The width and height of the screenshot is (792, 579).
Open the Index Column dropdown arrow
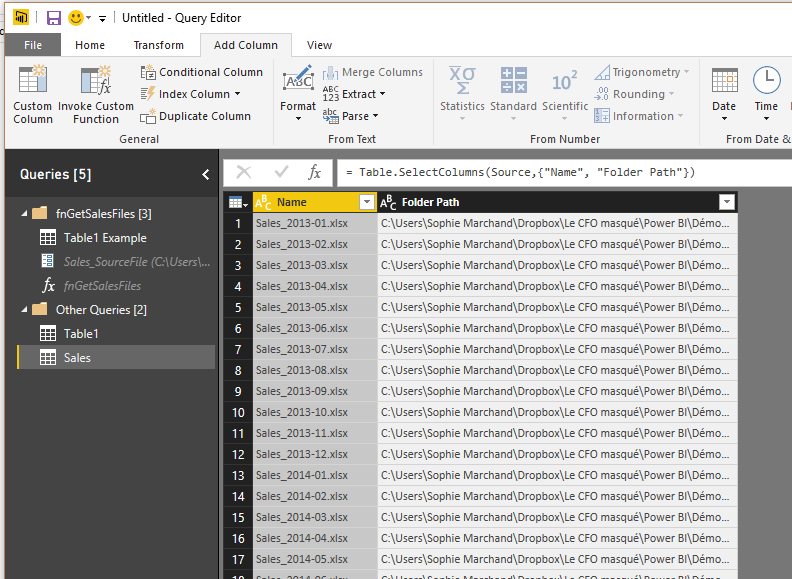click(238, 94)
